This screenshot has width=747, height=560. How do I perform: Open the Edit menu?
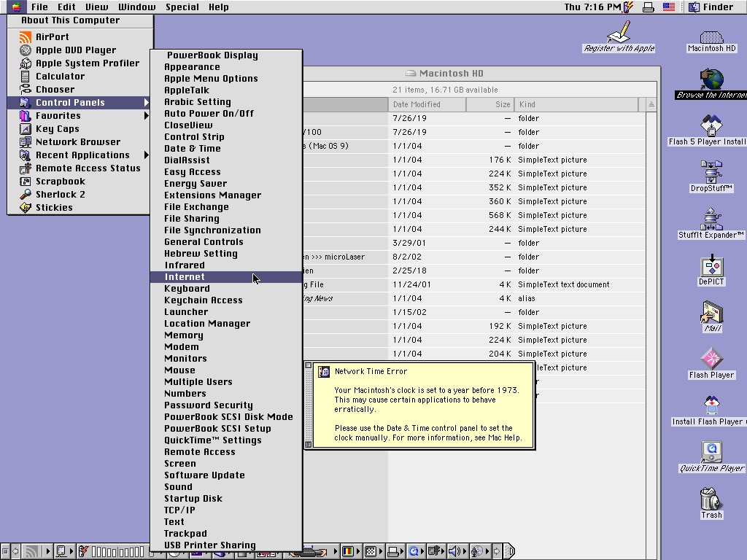[66, 7]
